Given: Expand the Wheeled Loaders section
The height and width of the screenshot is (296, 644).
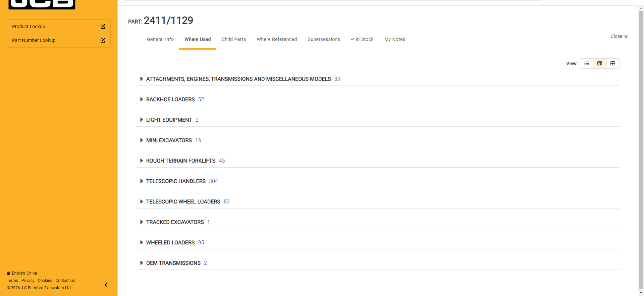Looking at the screenshot, I should click(x=142, y=243).
